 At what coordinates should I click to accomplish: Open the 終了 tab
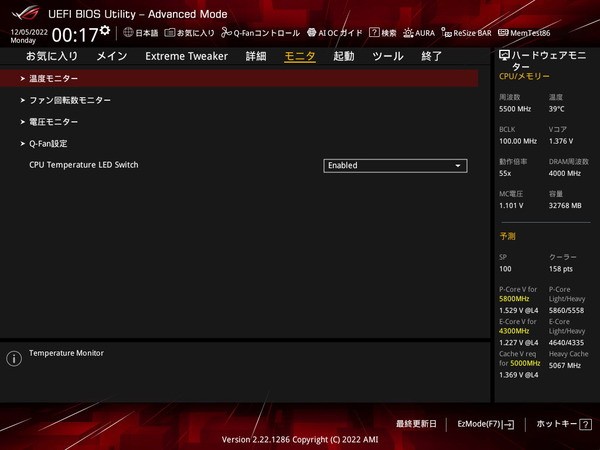coord(432,56)
